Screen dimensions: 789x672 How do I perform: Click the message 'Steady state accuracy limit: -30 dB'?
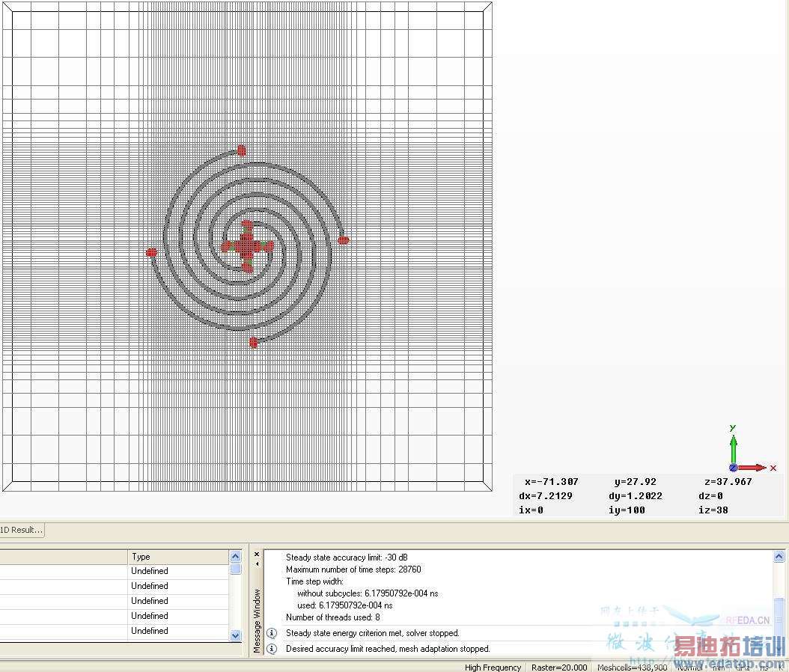(347, 558)
